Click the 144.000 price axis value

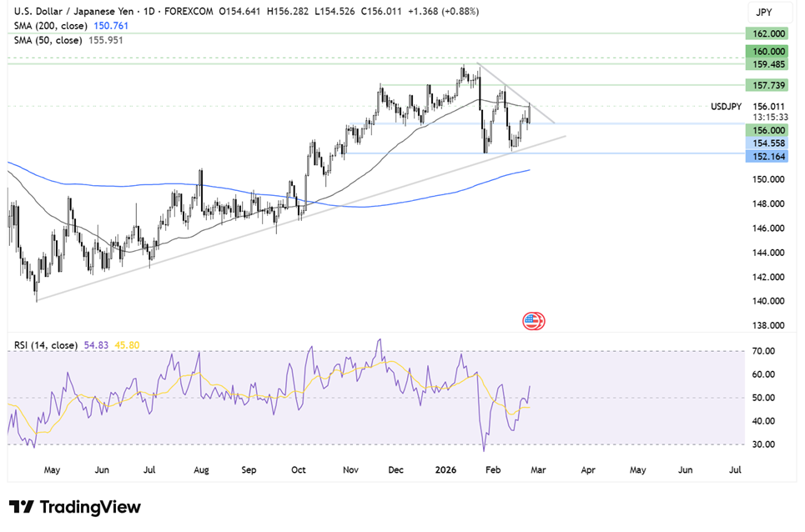tap(768, 253)
